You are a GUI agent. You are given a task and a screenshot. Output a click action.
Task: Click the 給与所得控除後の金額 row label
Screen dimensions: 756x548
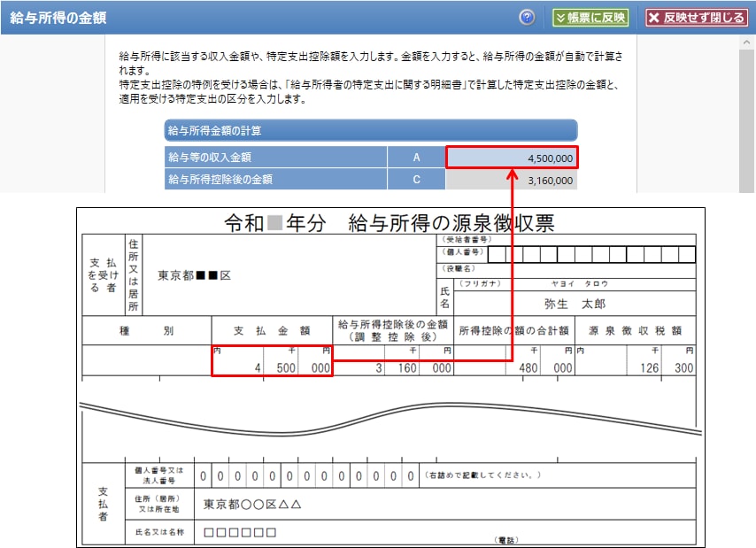pos(274,179)
